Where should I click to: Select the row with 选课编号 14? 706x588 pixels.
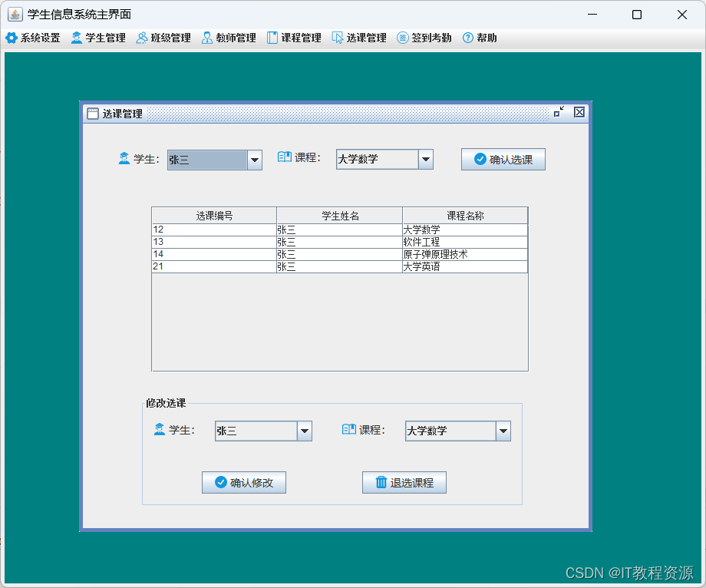pyautogui.click(x=340, y=254)
